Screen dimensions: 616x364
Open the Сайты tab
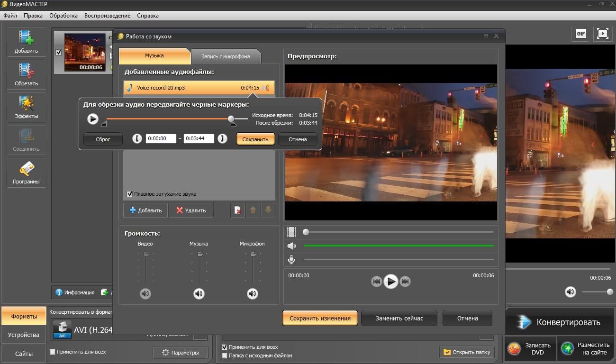pyautogui.click(x=24, y=354)
